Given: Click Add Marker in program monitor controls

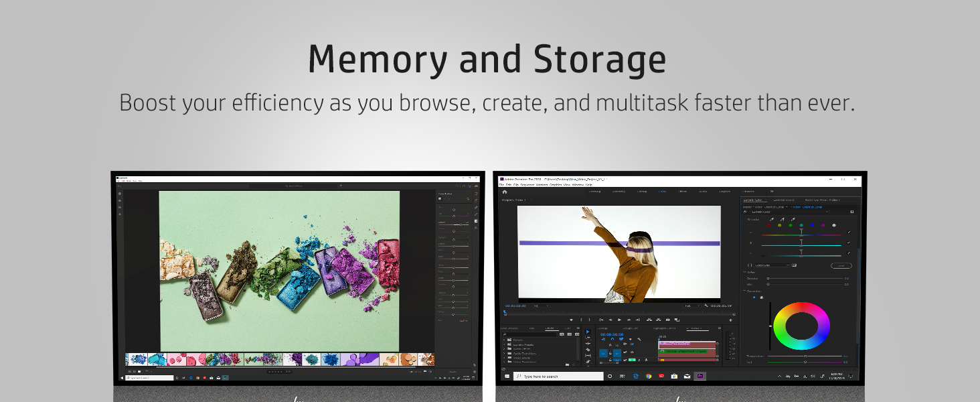Looking at the screenshot, I should click(x=571, y=320).
